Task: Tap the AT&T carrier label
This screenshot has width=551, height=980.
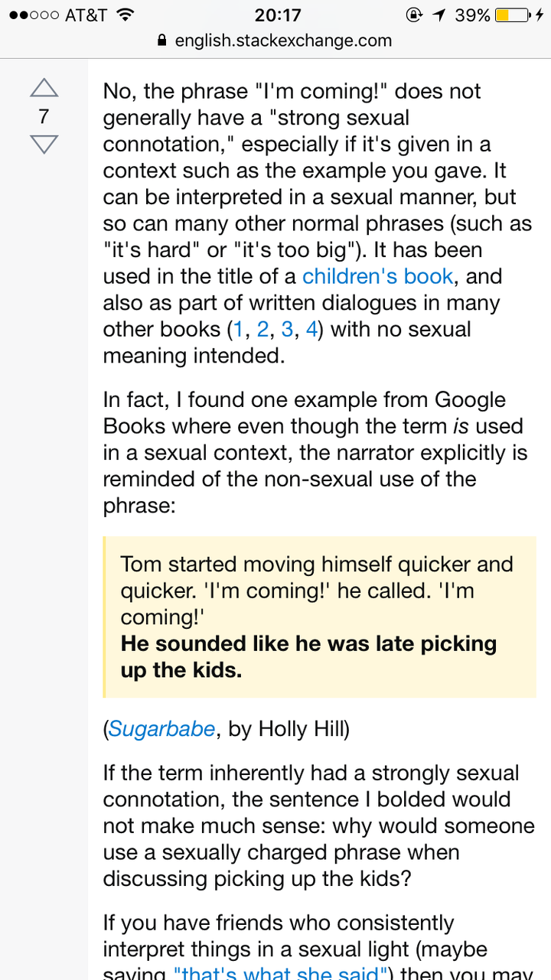Action: [86, 15]
